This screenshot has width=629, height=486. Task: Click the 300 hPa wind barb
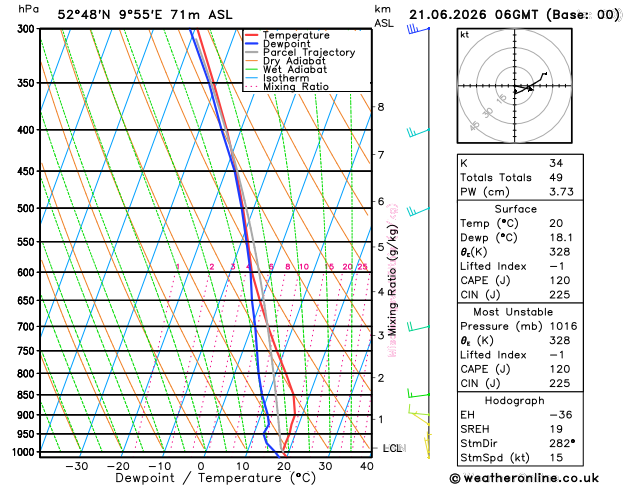click(x=418, y=29)
